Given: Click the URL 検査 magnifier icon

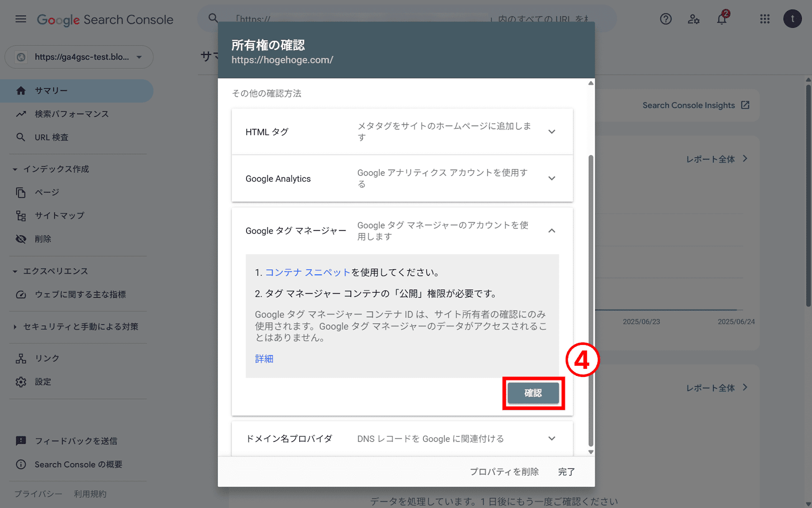Looking at the screenshot, I should click(20, 137).
